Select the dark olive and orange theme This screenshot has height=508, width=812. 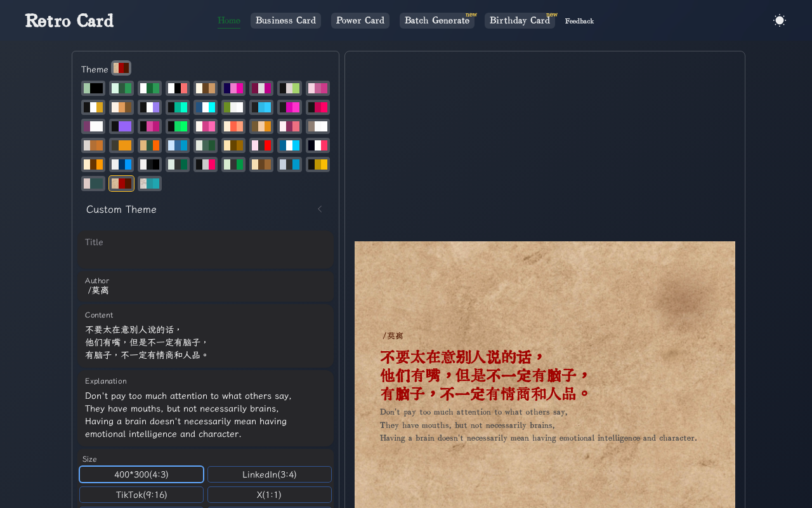pos(121,145)
